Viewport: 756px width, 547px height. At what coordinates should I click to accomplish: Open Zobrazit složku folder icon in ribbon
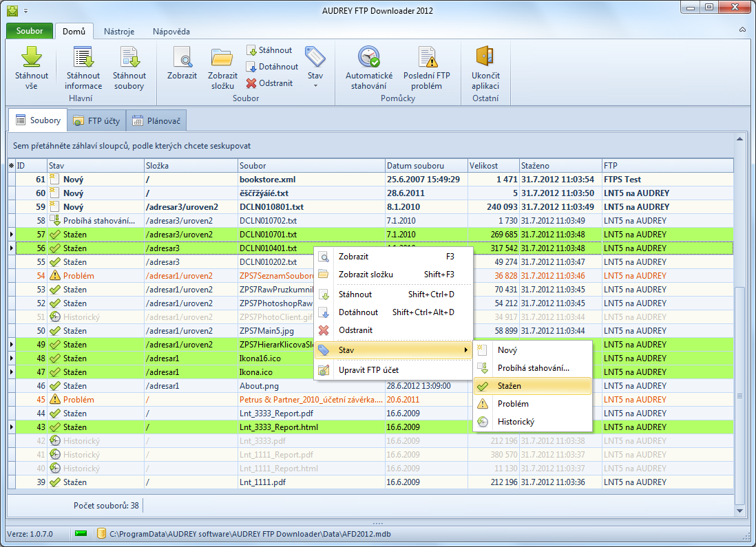(222, 57)
